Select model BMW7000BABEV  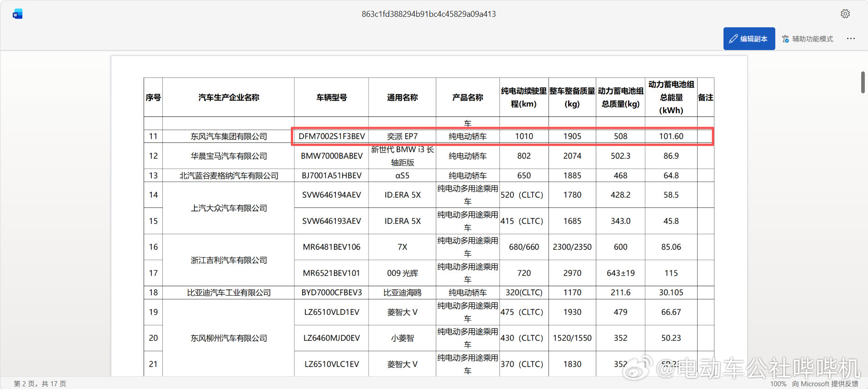tap(332, 156)
